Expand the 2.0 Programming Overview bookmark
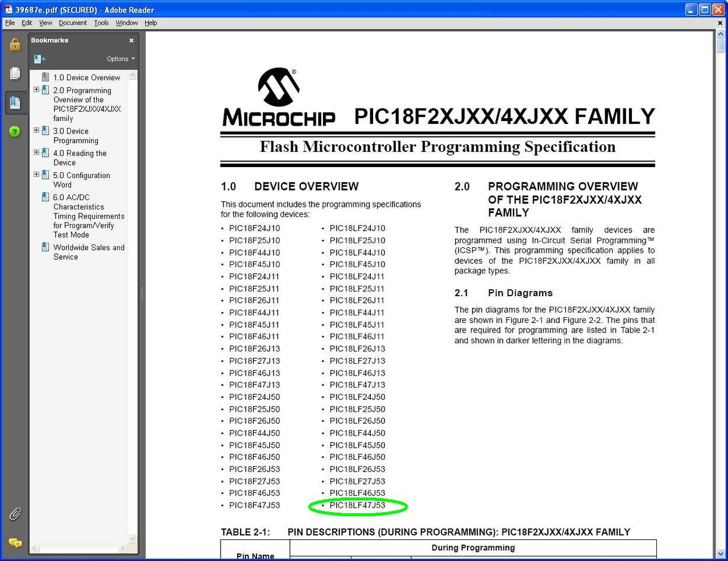The height and width of the screenshot is (561, 728). tap(36, 90)
